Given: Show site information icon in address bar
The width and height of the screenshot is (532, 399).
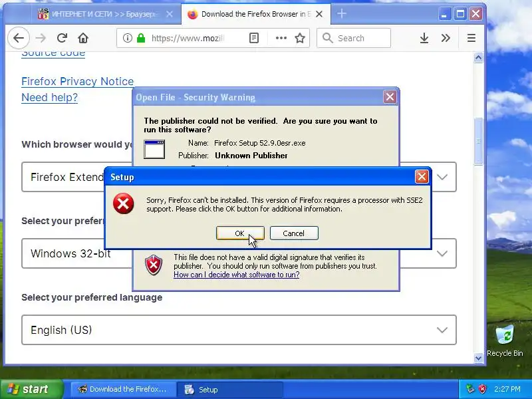Looking at the screenshot, I should (127, 38).
